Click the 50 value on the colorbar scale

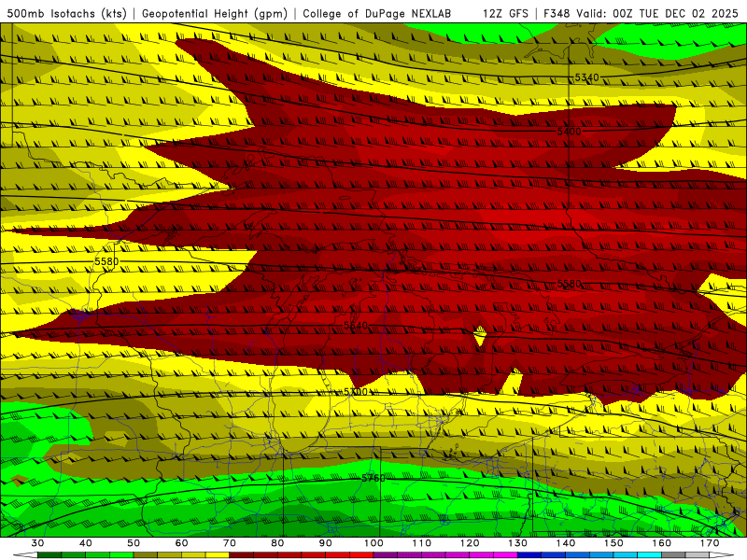click(134, 543)
